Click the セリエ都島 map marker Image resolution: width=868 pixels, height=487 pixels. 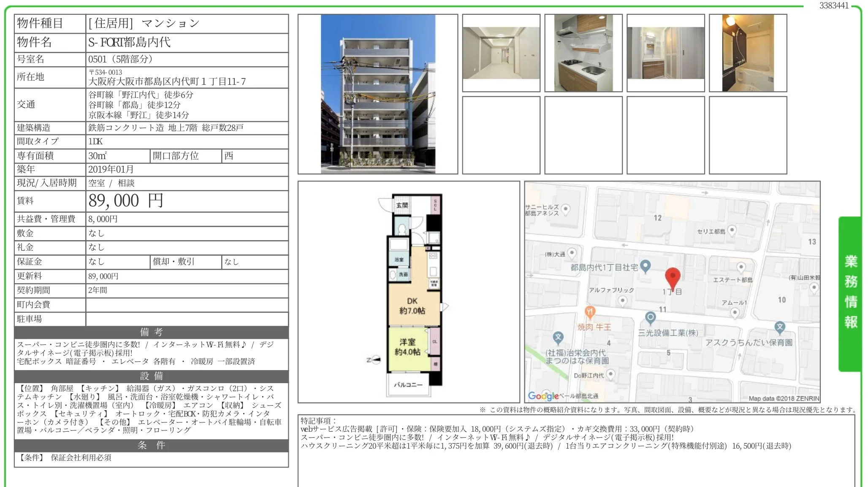coord(732,230)
